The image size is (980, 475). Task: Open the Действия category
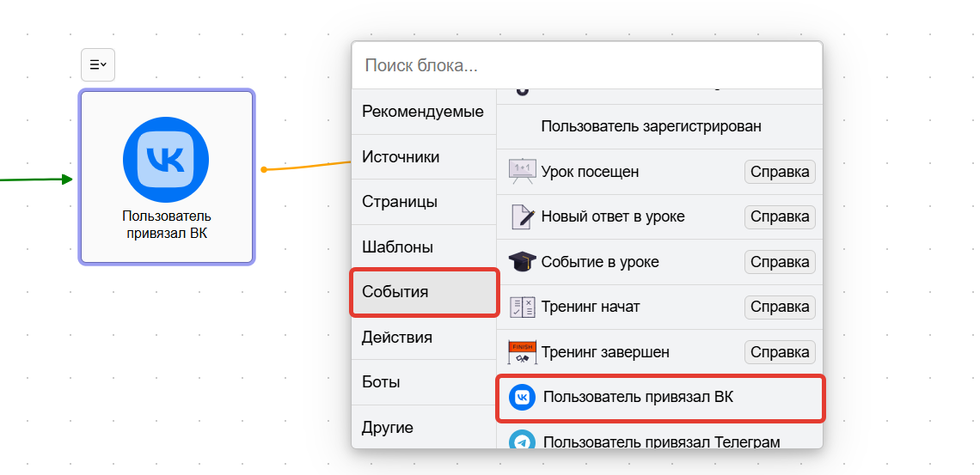coord(423,338)
